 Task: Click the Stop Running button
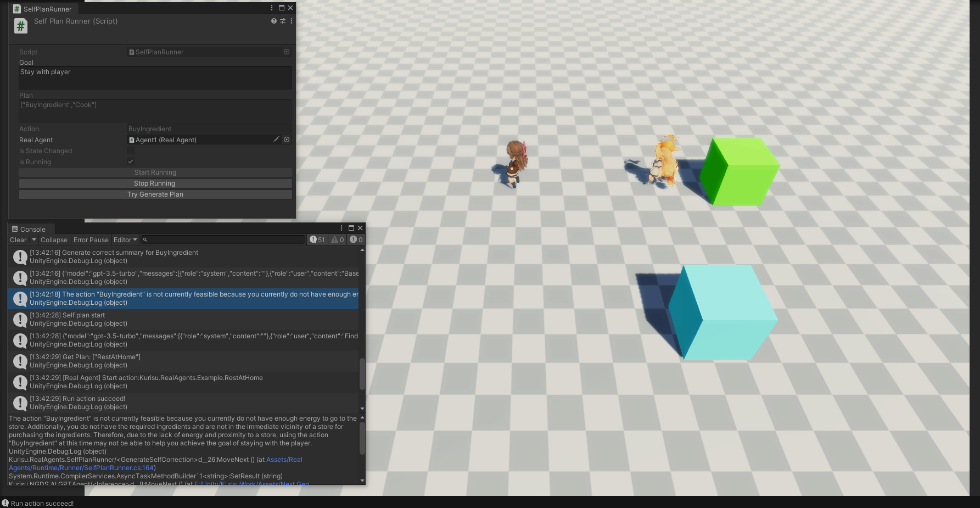(x=155, y=183)
